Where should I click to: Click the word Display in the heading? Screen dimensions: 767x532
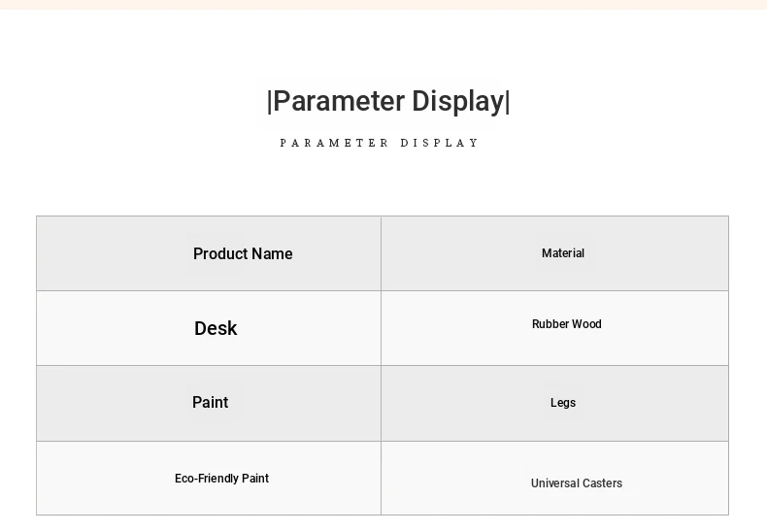[x=458, y=102]
